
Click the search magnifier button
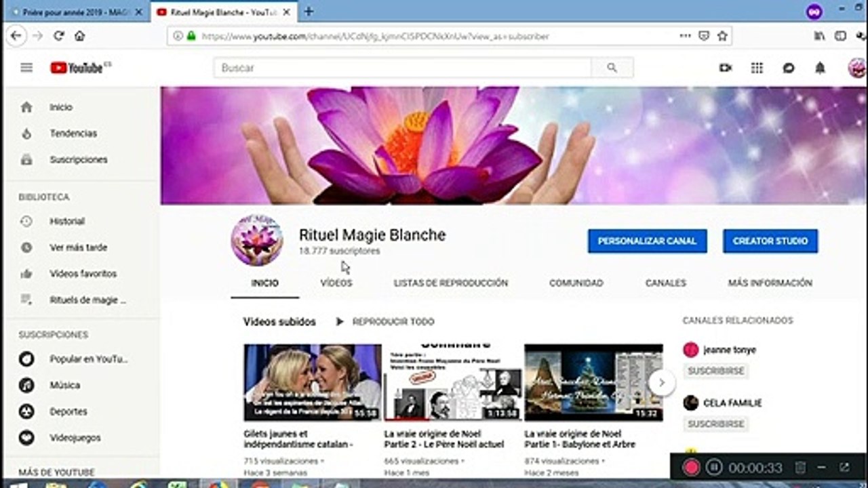pyautogui.click(x=612, y=68)
